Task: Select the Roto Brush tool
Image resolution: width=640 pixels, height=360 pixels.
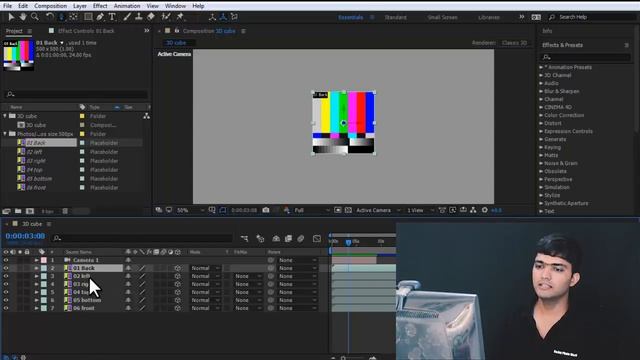Action: 166,17
